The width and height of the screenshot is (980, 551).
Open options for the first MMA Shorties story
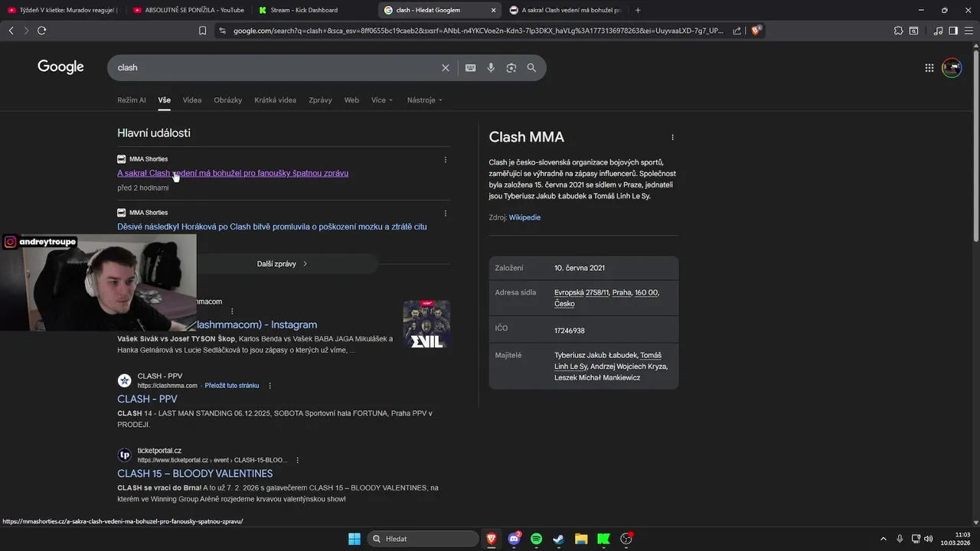pyautogui.click(x=446, y=160)
